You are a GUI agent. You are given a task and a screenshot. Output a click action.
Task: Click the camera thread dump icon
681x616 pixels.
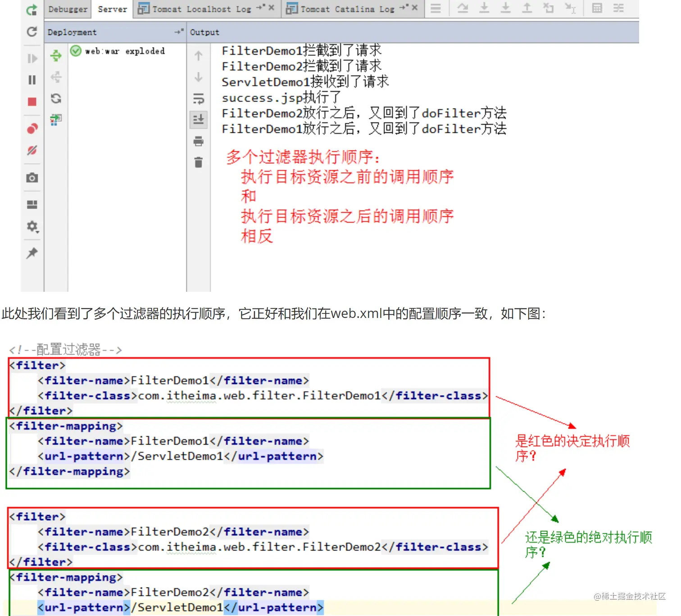[32, 177]
